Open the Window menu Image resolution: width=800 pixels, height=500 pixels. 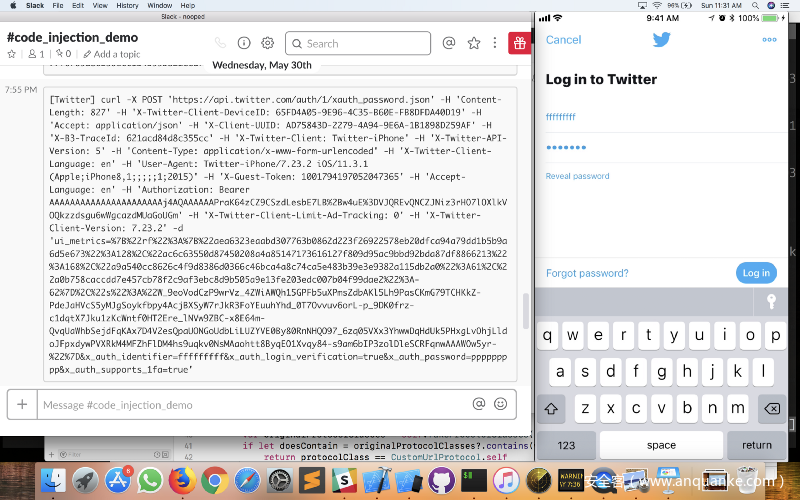[160, 5]
